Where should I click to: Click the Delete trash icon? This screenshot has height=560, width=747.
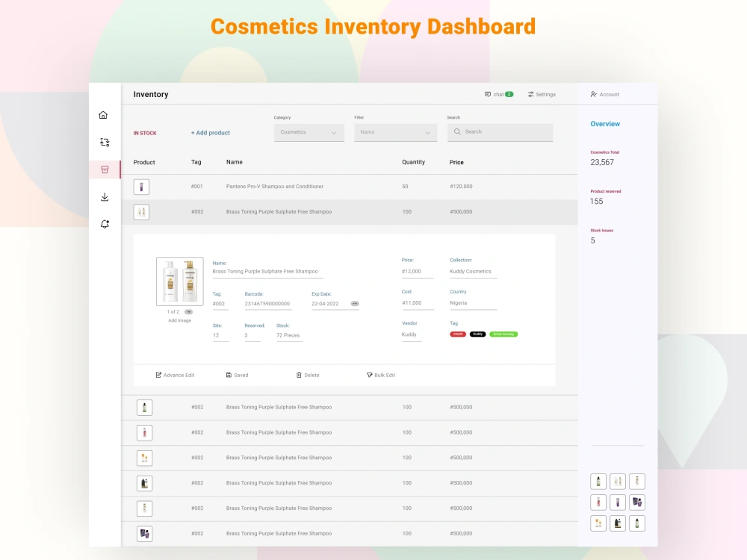(x=299, y=375)
